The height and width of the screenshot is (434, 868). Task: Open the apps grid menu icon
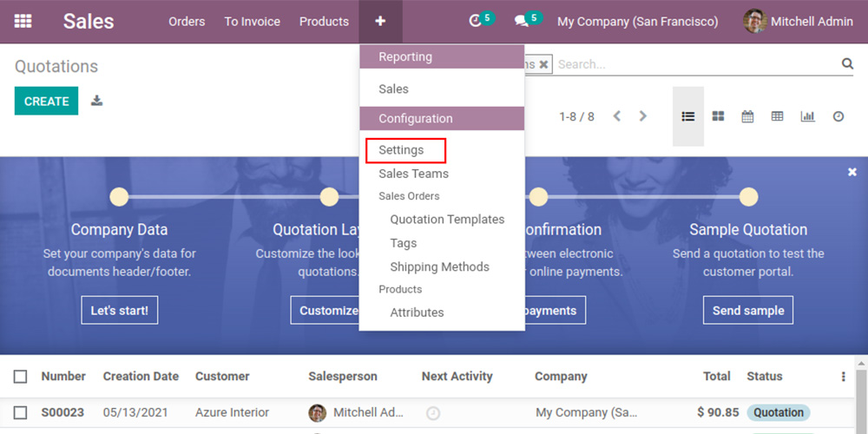coord(23,21)
